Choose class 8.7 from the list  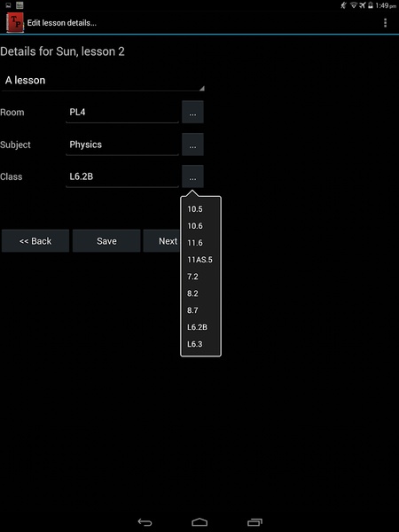(x=200, y=310)
